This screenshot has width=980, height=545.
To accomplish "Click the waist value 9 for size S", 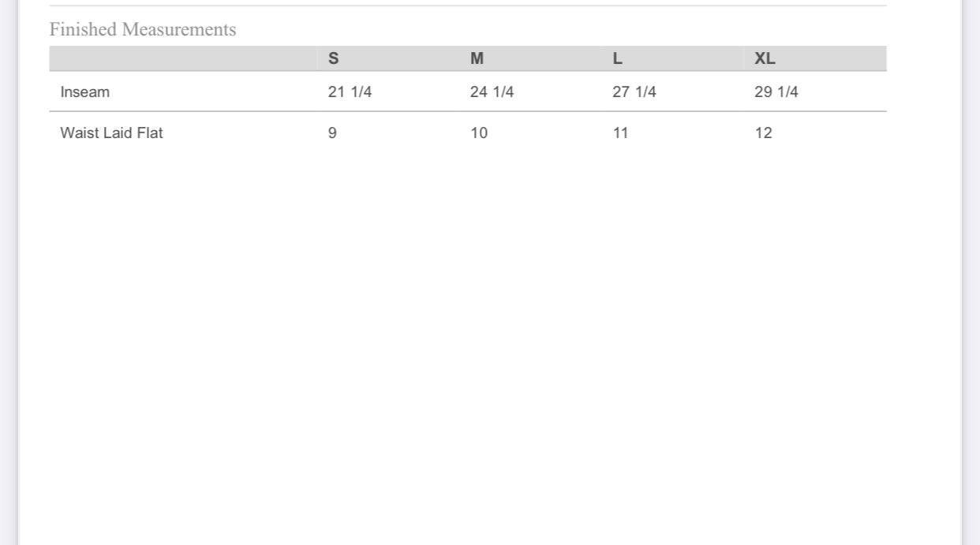I will click(332, 133).
